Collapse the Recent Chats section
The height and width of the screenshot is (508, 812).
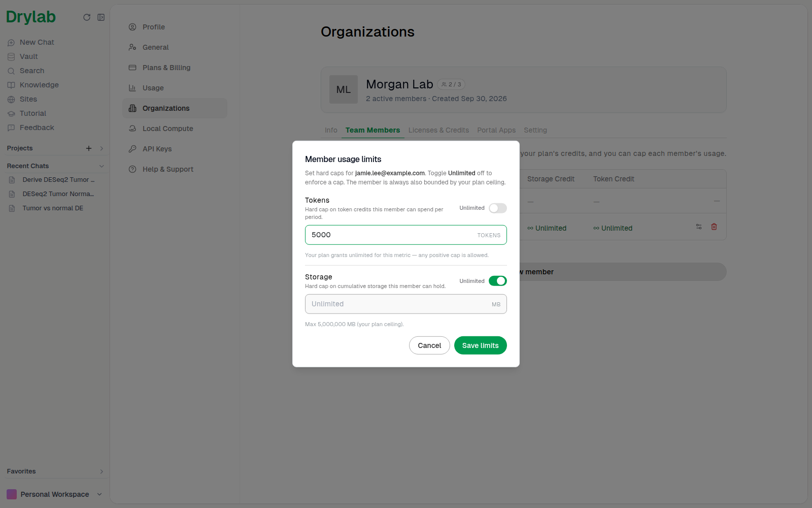click(101, 166)
